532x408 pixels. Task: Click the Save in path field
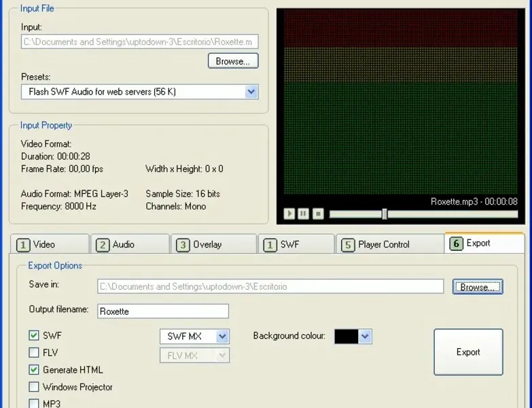click(270, 286)
